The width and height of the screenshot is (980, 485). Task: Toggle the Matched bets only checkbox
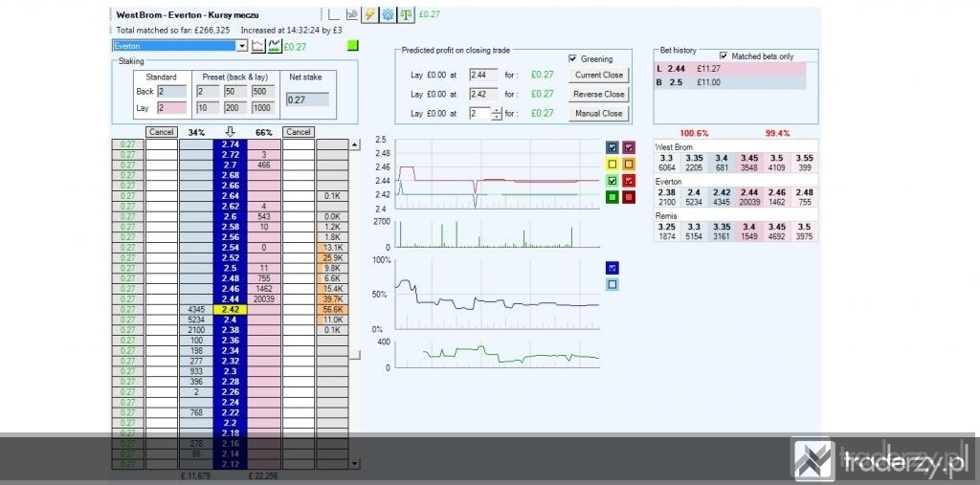point(724,55)
